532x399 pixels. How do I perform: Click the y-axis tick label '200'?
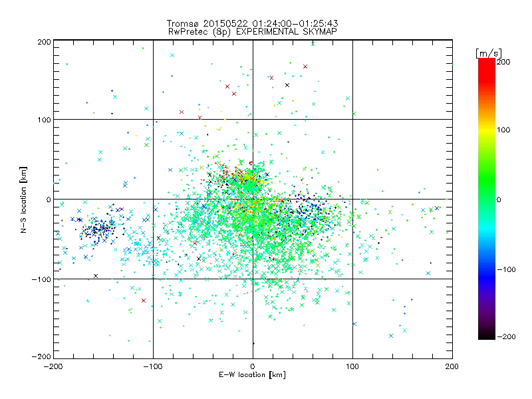click(x=44, y=42)
